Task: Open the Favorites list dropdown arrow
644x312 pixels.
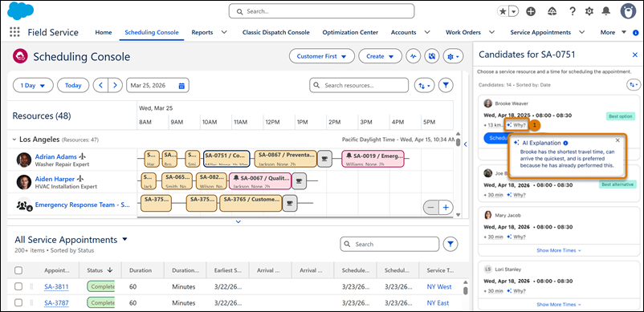Action: click(513, 11)
